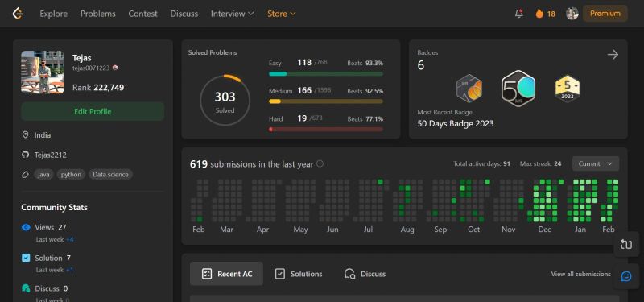This screenshot has width=644, height=302.
Task: Click the Tejas profile photo
Action: coord(43,72)
